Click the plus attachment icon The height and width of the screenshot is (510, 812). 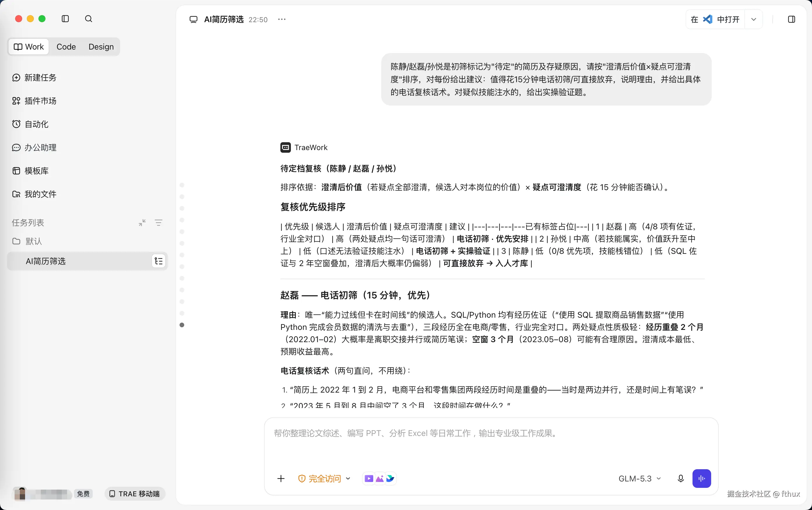281,478
